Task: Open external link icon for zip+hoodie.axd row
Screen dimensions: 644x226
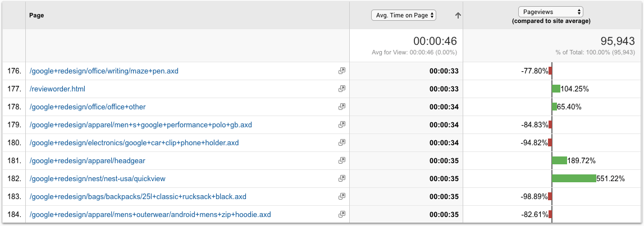Action: click(x=341, y=215)
